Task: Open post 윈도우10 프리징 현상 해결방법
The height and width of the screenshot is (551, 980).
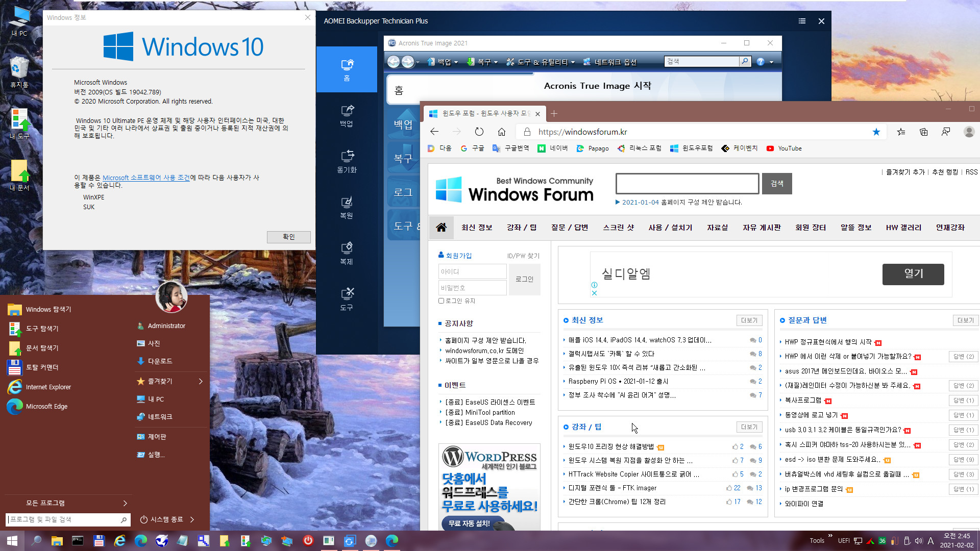Action: pyautogui.click(x=611, y=446)
